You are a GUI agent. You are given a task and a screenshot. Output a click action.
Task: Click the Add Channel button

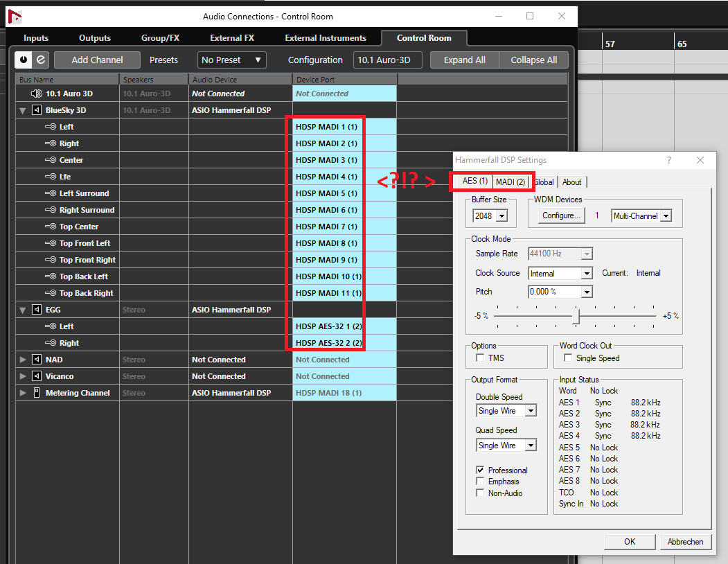tap(97, 60)
